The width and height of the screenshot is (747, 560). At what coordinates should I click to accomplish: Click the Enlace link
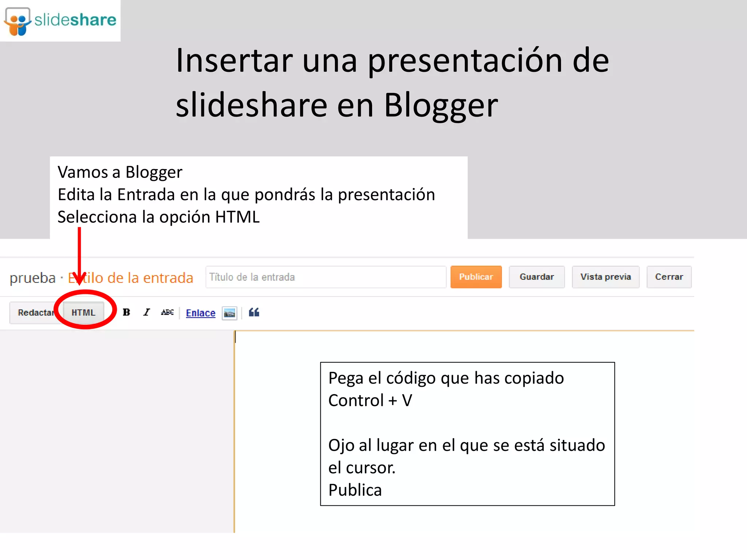[201, 313]
